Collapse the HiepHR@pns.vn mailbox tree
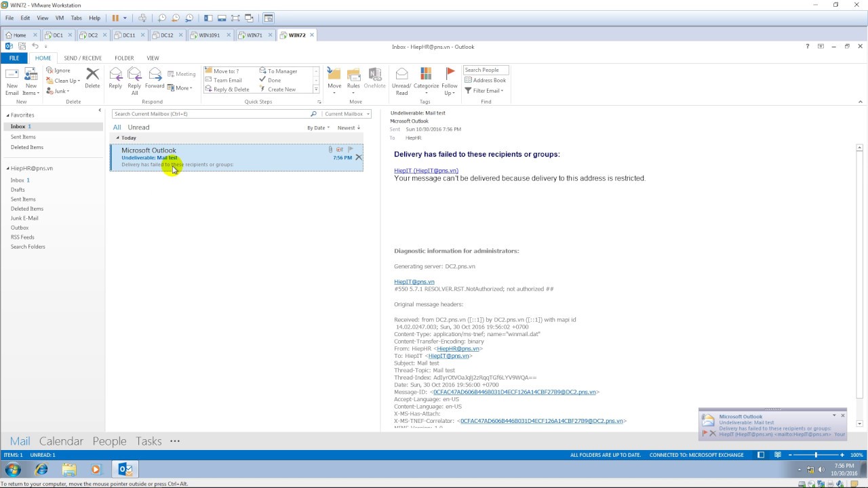The height and width of the screenshot is (488, 868). coord(7,168)
